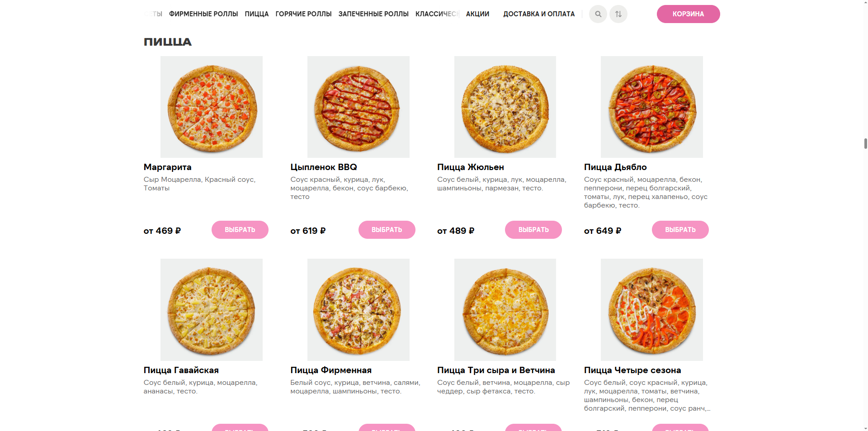This screenshot has width=868, height=431.
Task: Choose Цыпленок BBQ with Выбрать button
Action: pyautogui.click(x=387, y=230)
